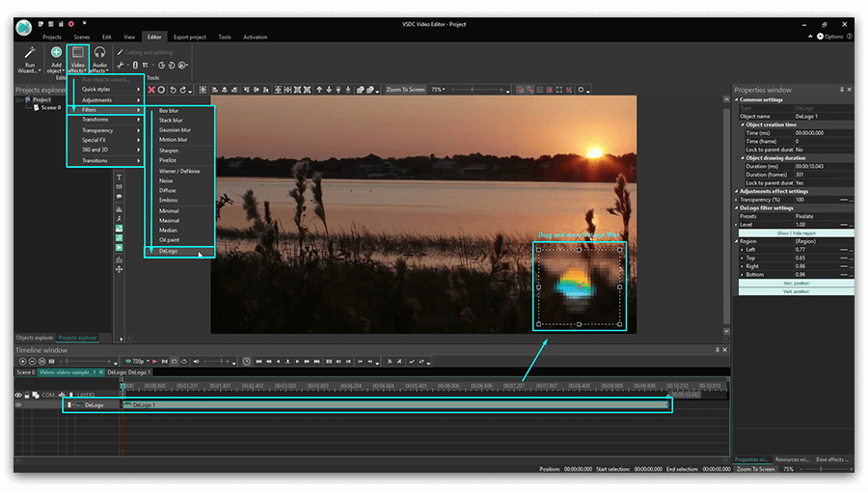Collapse the Common settings section
Image resolution: width=868 pixels, height=492 pixels.
coord(737,98)
